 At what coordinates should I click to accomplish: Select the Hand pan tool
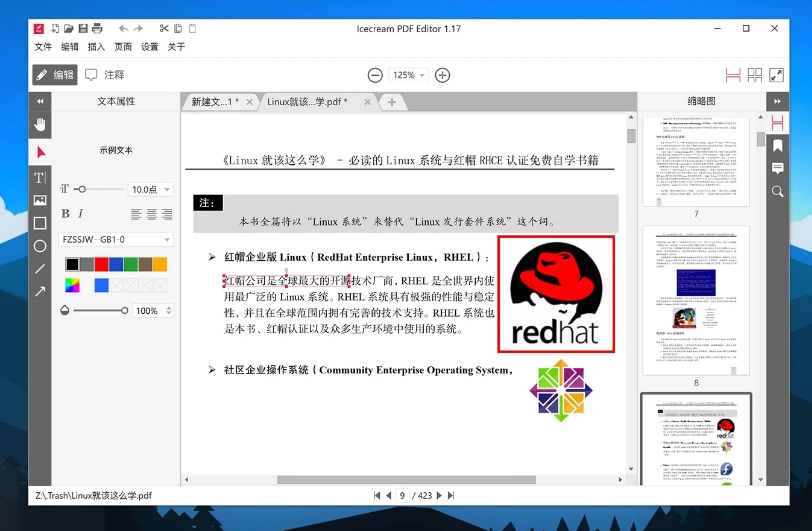click(40, 124)
